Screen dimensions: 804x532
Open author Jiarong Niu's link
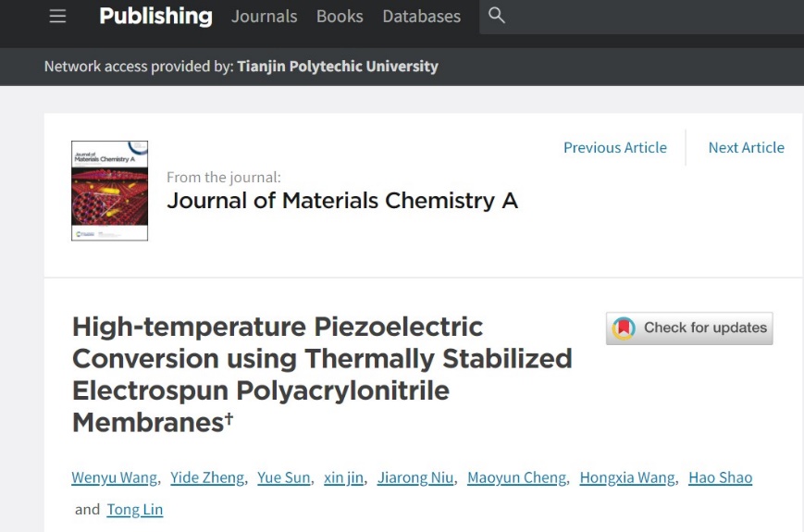click(x=415, y=477)
